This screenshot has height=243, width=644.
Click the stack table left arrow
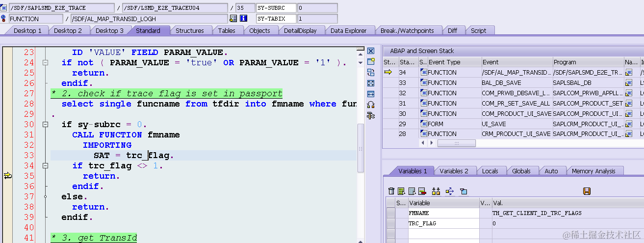point(424,143)
